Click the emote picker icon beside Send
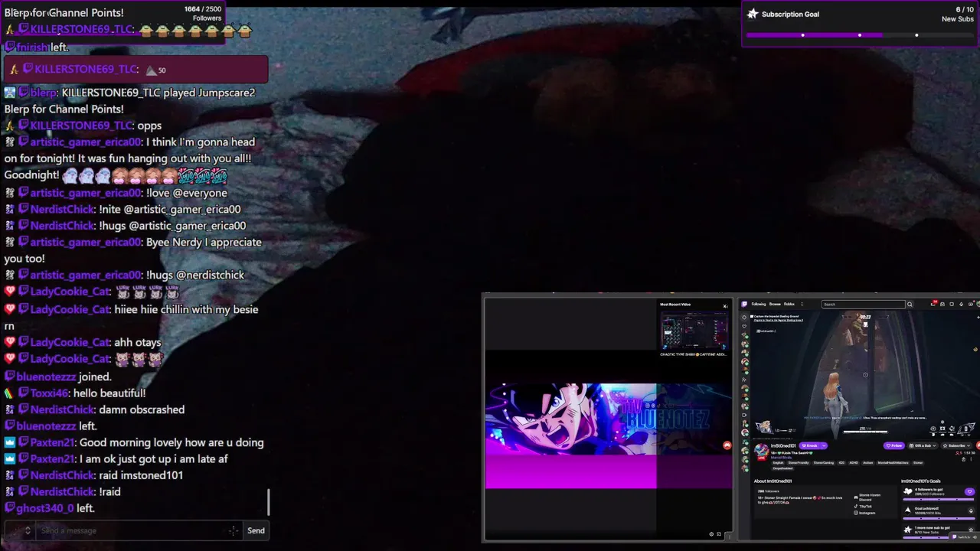980x551 pixels. click(x=234, y=530)
